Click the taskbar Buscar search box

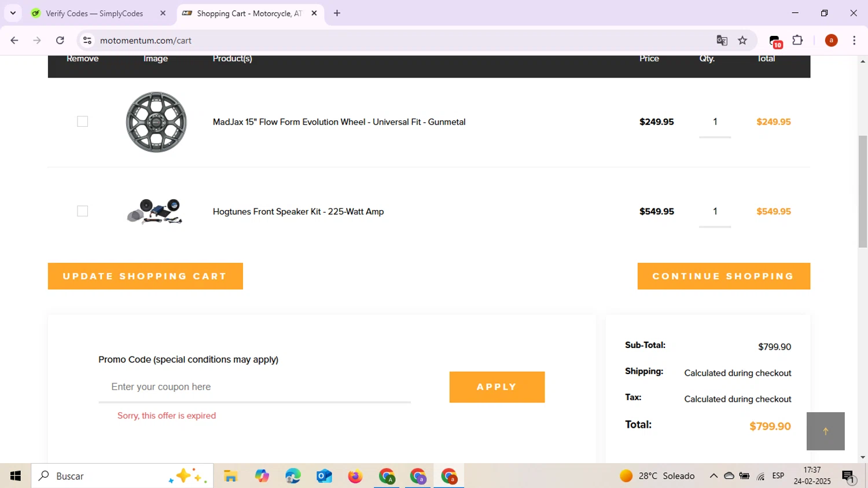(x=122, y=476)
